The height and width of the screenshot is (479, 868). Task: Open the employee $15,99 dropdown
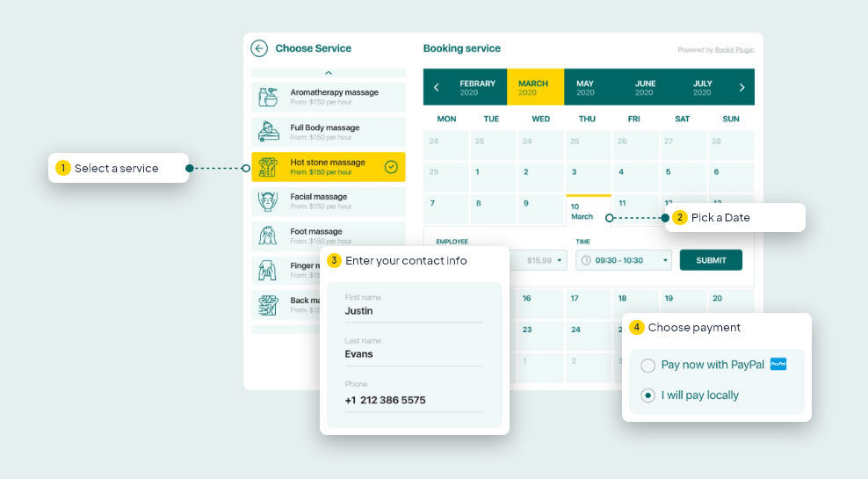tap(539, 260)
